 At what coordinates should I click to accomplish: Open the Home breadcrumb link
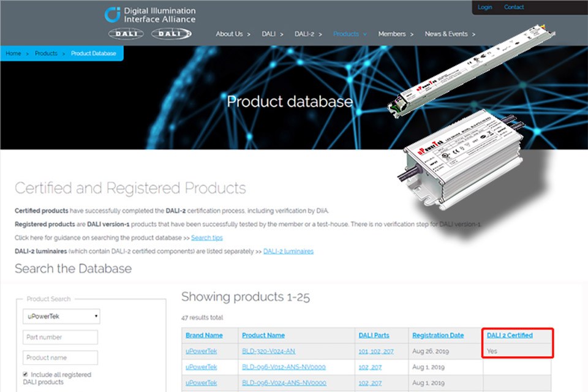[x=13, y=53]
